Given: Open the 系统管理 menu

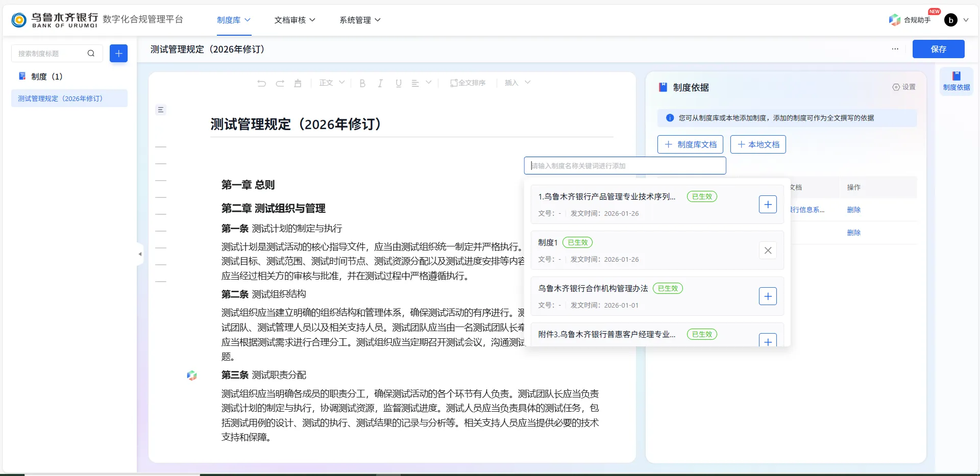Looking at the screenshot, I should pos(360,20).
